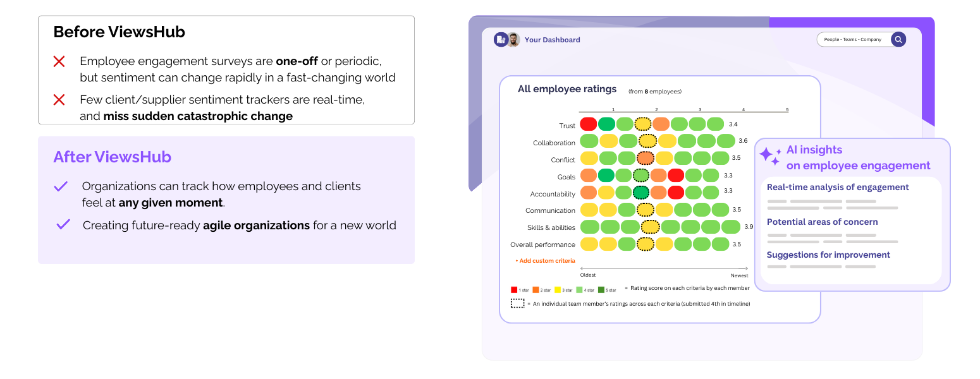Open the user profile avatar
Image resolution: width=980 pixels, height=379 pixels.
pyautogui.click(x=513, y=40)
